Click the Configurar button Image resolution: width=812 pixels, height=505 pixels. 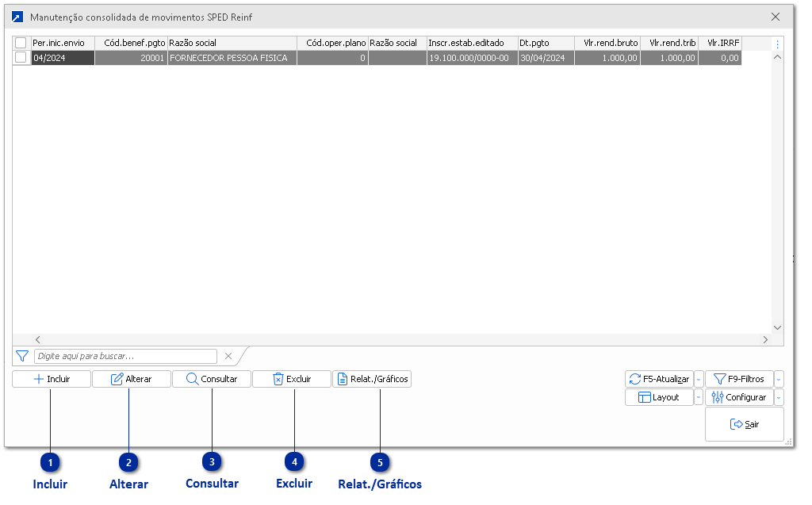pos(739,397)
